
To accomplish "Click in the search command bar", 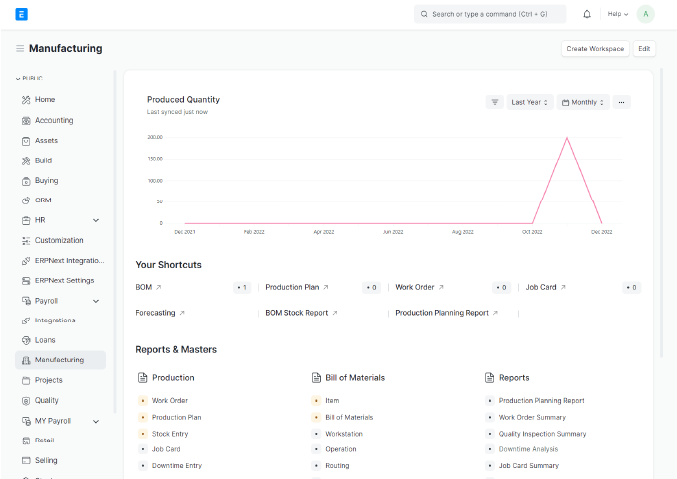I will point(490,14).
